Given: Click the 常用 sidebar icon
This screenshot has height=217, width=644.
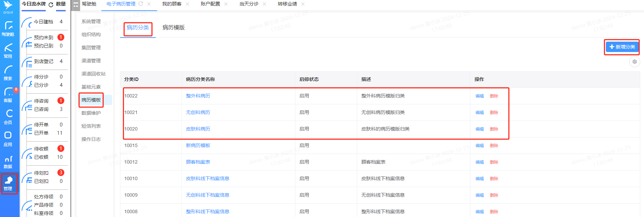Looking at the screenshot, I should point(8,51).
